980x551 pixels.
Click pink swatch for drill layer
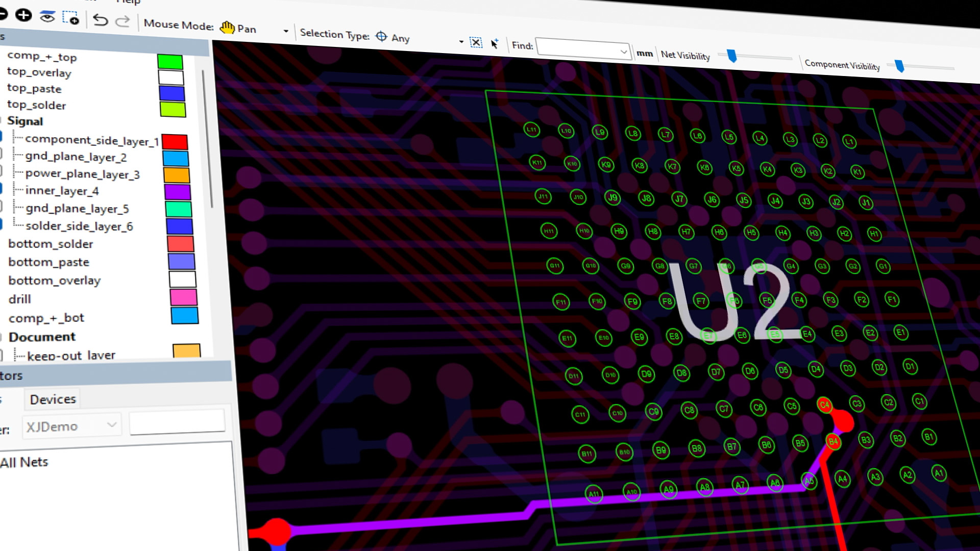click(184, 297)
